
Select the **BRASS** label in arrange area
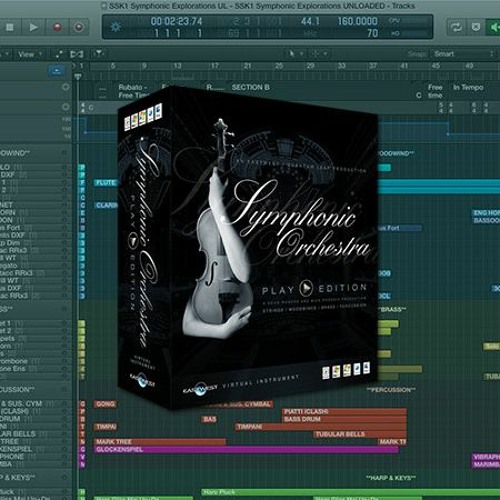pos(392,309)
